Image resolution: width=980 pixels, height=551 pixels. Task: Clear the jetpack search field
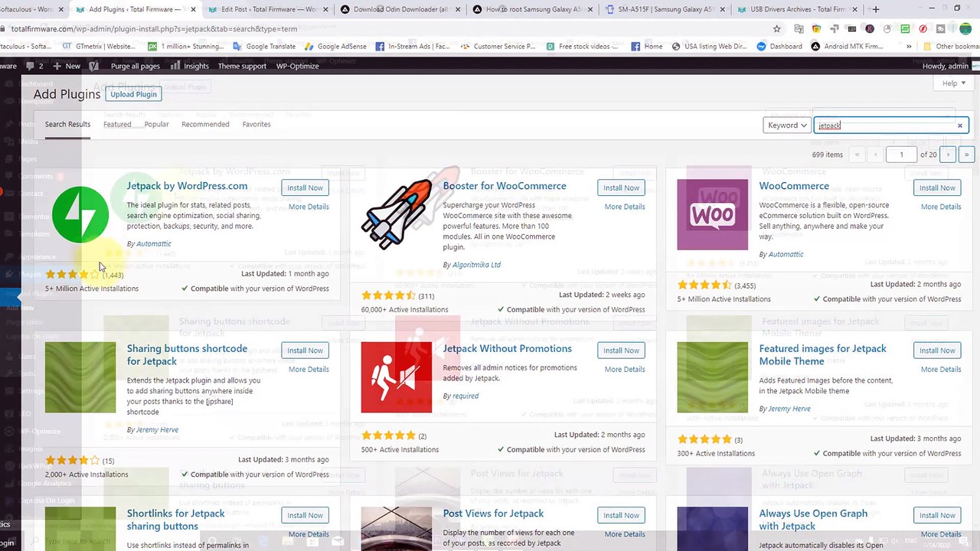960,126
